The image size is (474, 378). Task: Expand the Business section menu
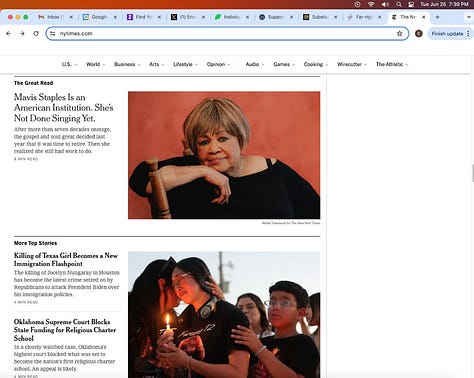point(127,64)
